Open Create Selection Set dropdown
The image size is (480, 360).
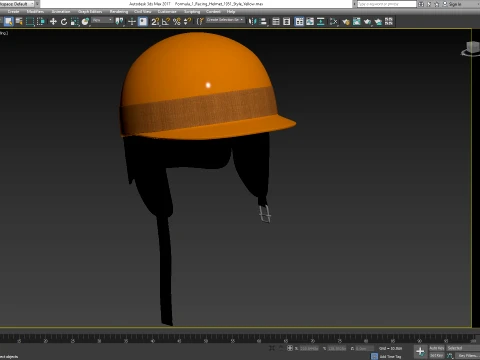(225, 20)
